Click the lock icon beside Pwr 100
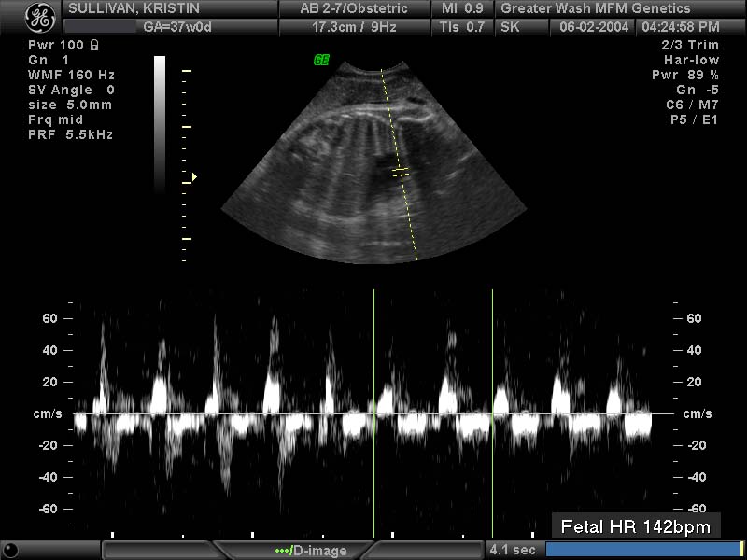 [94, 44]
